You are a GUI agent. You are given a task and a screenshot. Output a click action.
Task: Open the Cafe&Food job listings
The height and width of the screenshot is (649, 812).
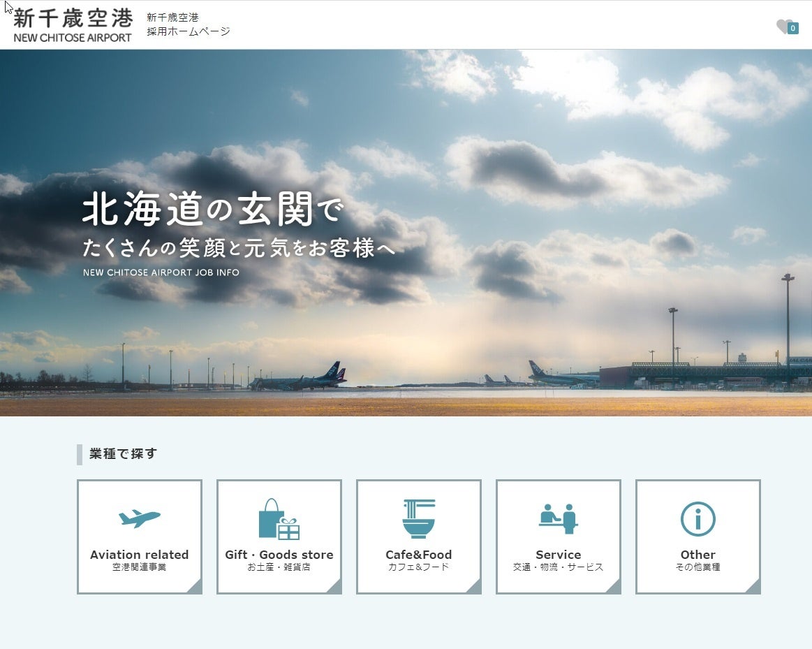(418, 536)
